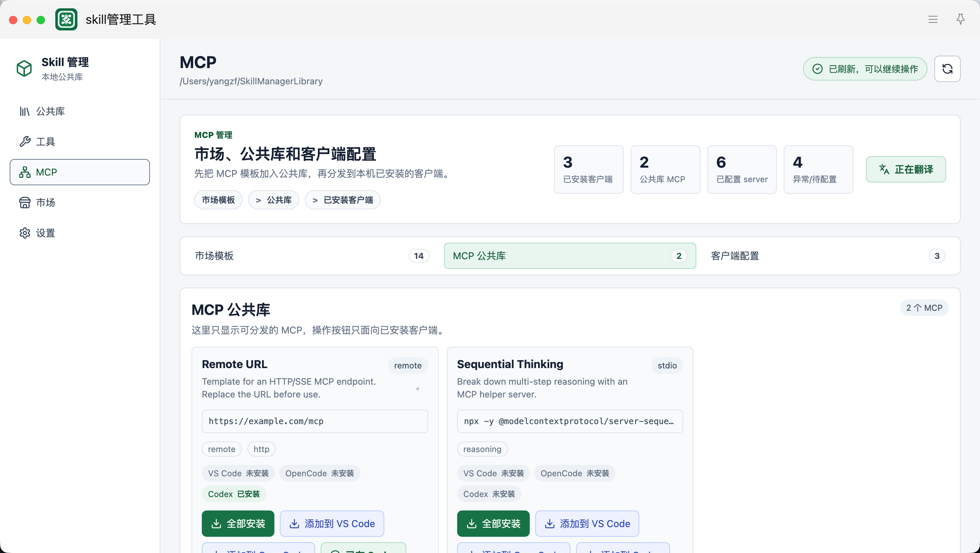Go to 工具 in the sidebar
Viewport: 980px width, 553px height.
tap(80, 142)
